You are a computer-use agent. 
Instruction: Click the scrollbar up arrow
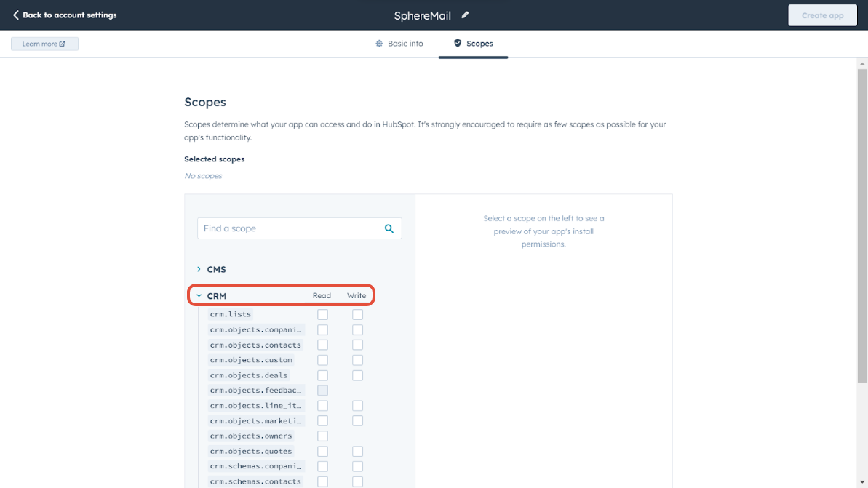(x=862, y=63)
